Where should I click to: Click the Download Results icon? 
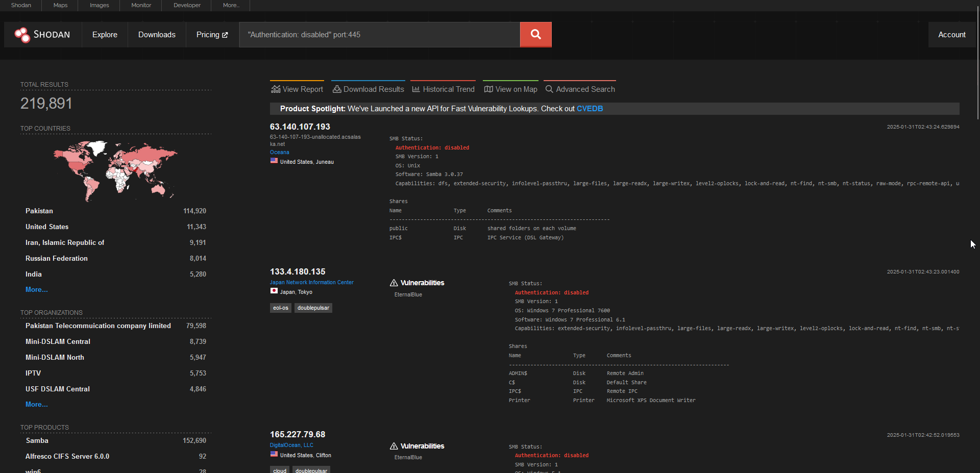pyautogui.click(x=337, y=89)
